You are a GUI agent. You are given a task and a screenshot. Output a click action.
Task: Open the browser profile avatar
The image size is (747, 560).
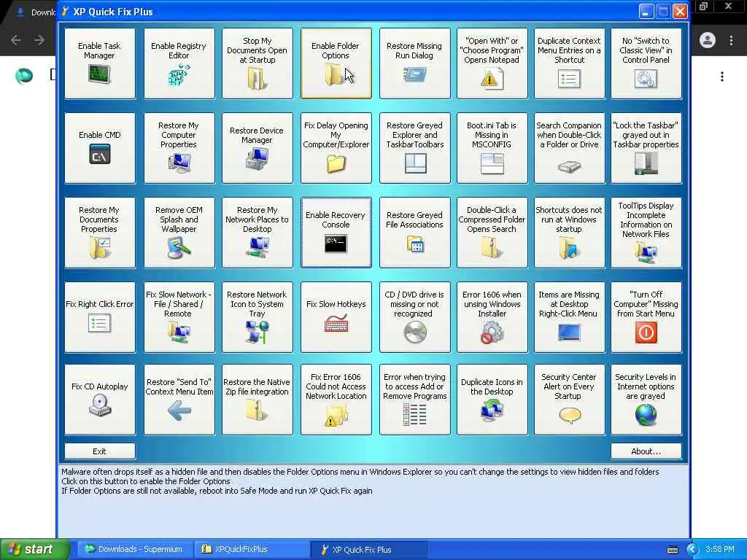point(708,40)
